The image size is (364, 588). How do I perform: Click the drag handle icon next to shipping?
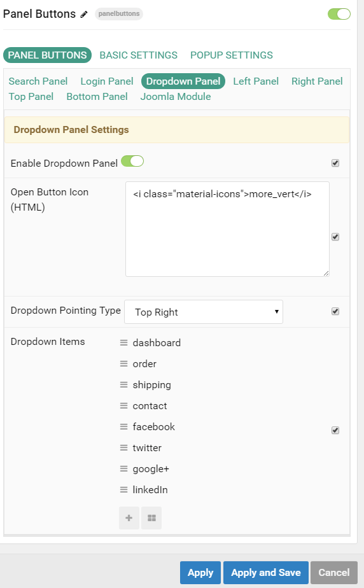(x=123, y=385)
